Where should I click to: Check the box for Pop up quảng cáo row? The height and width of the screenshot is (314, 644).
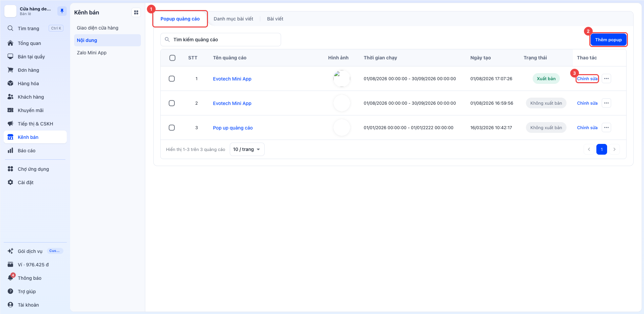172,127
